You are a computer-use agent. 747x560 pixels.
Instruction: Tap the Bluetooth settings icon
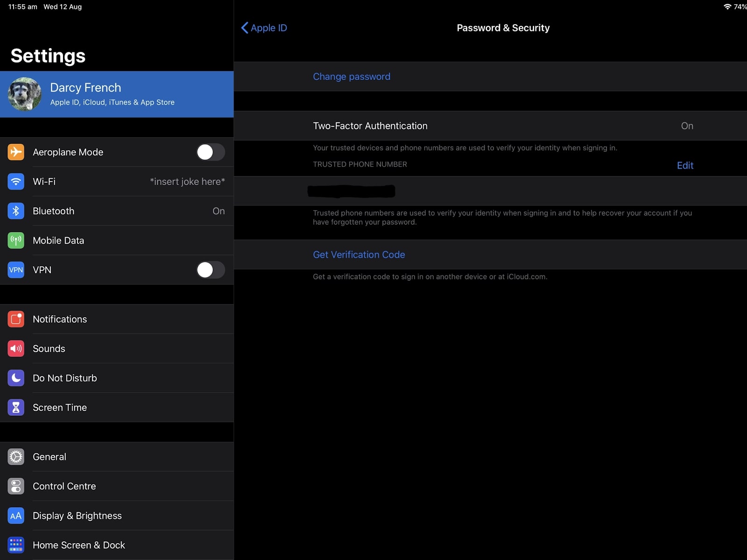coord(16,211)
